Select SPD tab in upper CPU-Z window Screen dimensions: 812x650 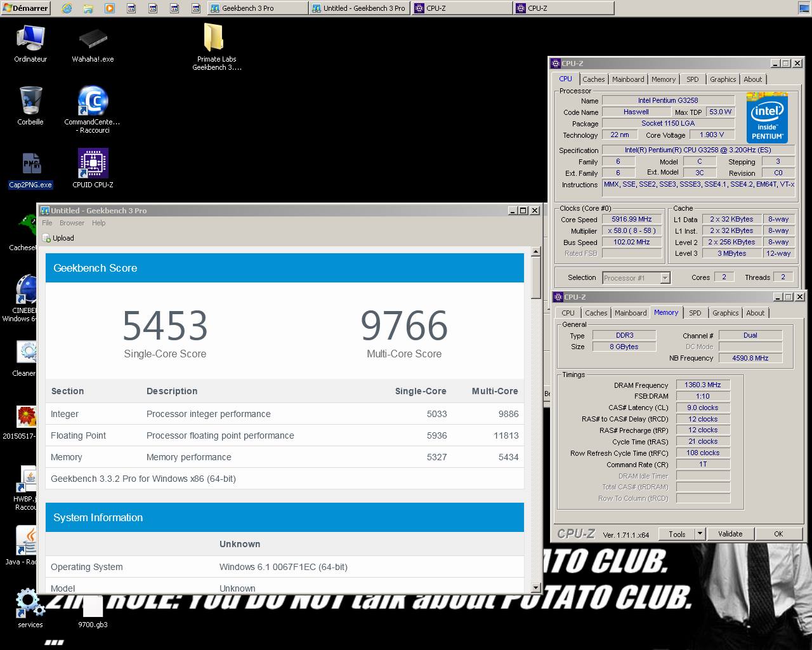pyautogui.click(x=693, y=79)
